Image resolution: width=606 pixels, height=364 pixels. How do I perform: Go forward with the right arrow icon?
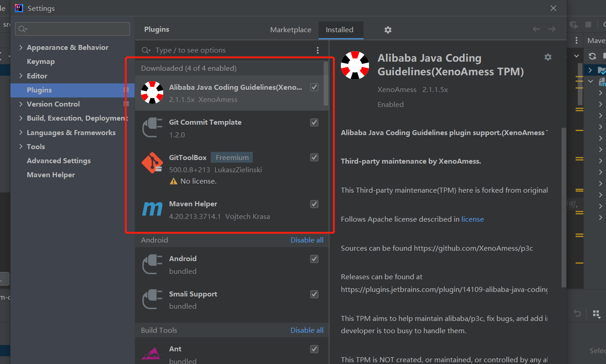[x=552, y=29]
